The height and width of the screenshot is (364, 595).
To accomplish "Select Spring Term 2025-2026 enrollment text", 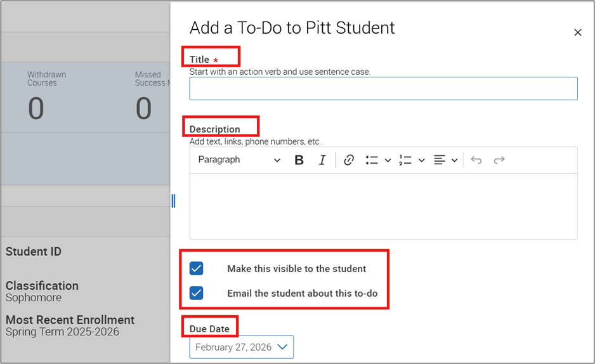I will tap(62, 332).
